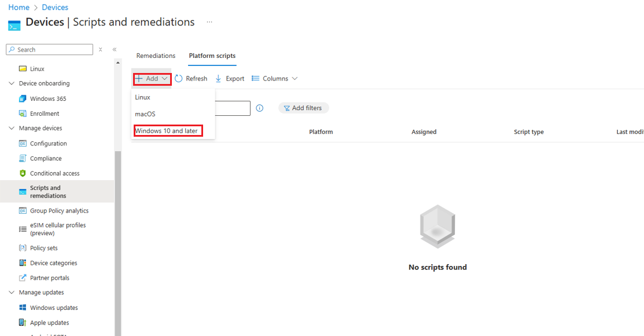Open the Add dropdown button
The height and width of the screenshot is (336, 644).
click(x=152, y=79)
